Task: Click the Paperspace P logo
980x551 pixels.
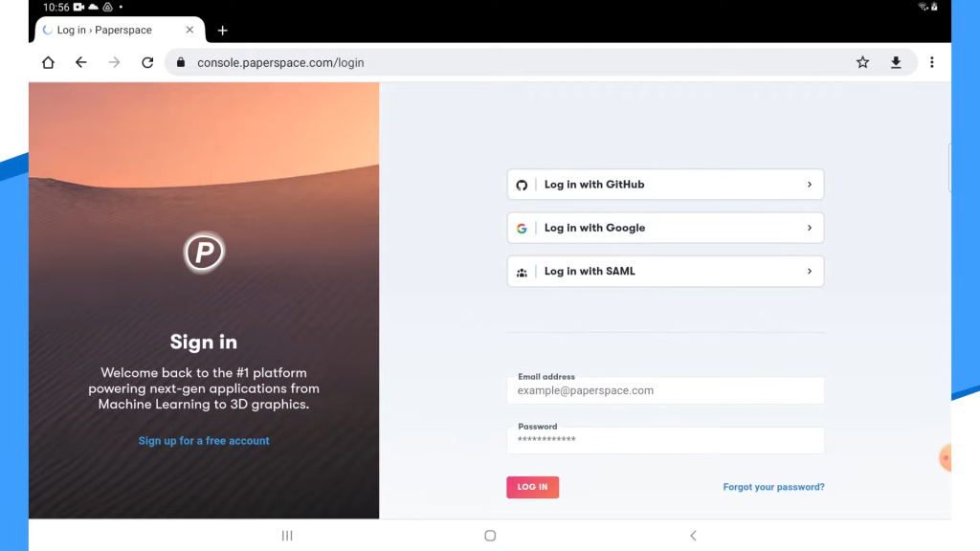Action: [204, 253]
